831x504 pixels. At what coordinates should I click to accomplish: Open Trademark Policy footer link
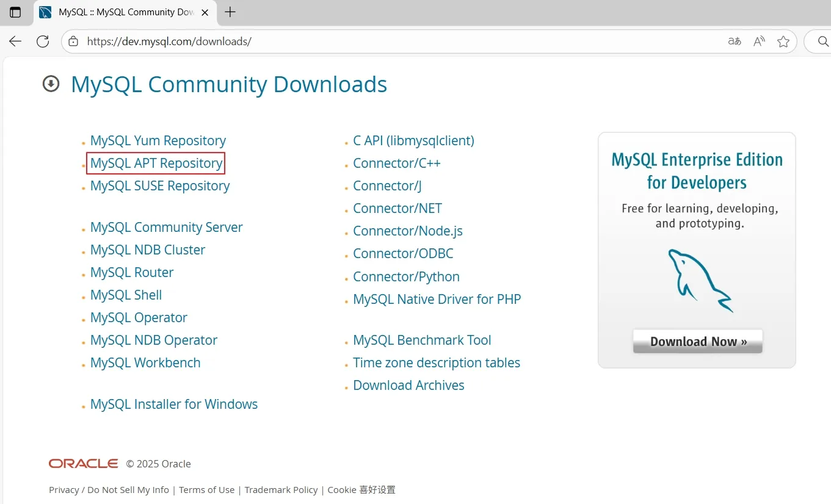click(x=281, y=490)
